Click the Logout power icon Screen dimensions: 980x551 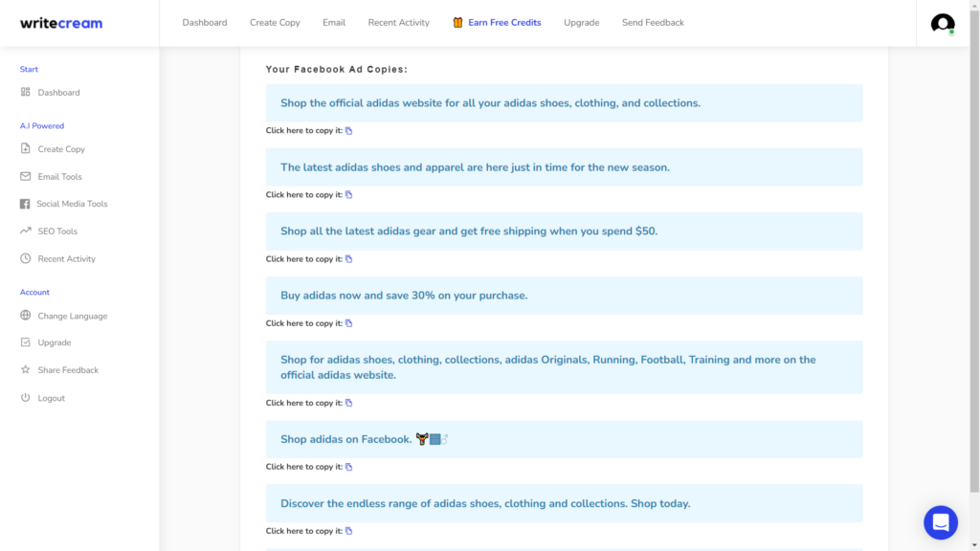click(25, 397)
